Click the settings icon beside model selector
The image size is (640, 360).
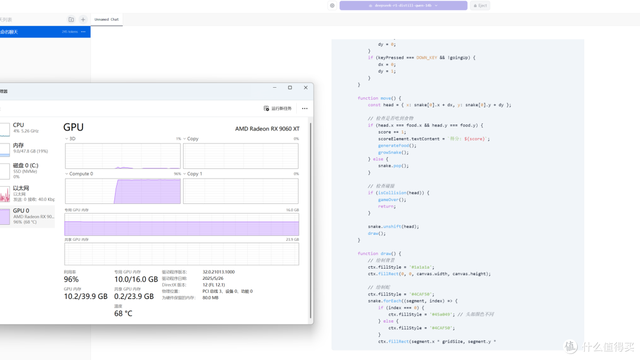(x=332, y=6)
